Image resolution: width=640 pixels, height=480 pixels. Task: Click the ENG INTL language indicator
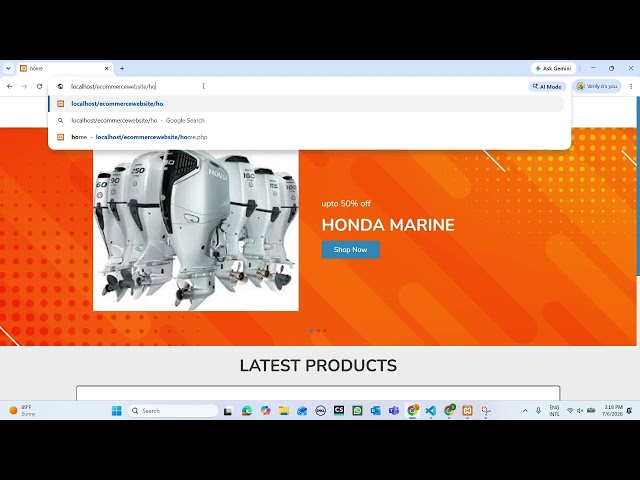[554, 411]
